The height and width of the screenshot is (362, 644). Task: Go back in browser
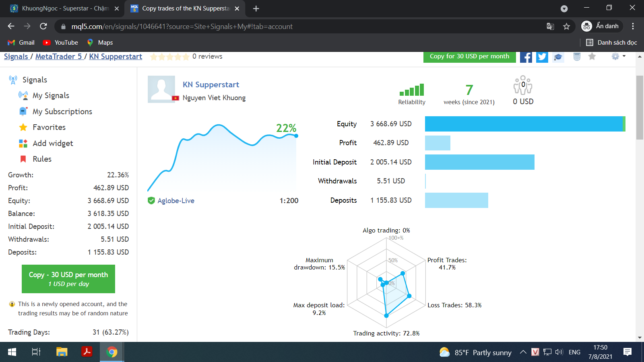pos(11,26)
